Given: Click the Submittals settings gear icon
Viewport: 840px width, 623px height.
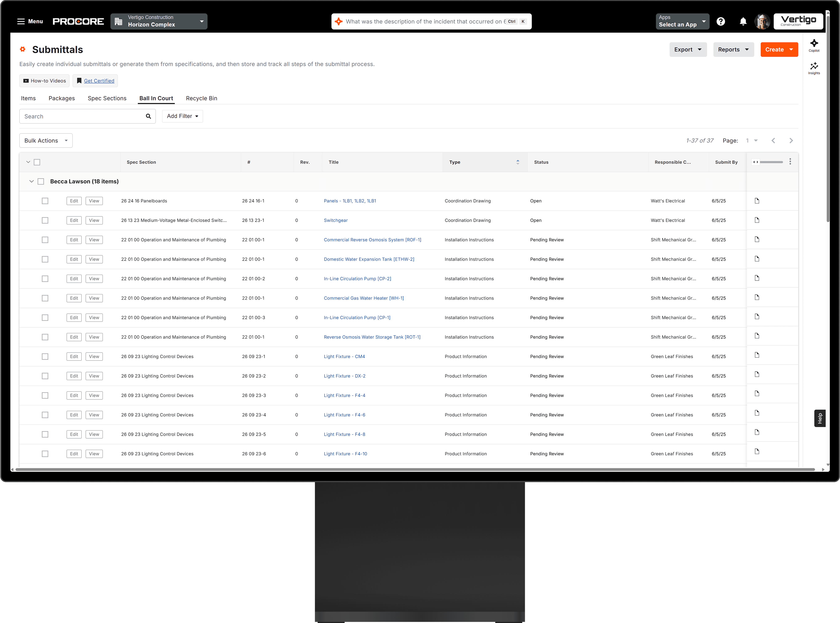Looking at the screenshot, I should pos(23,49).
